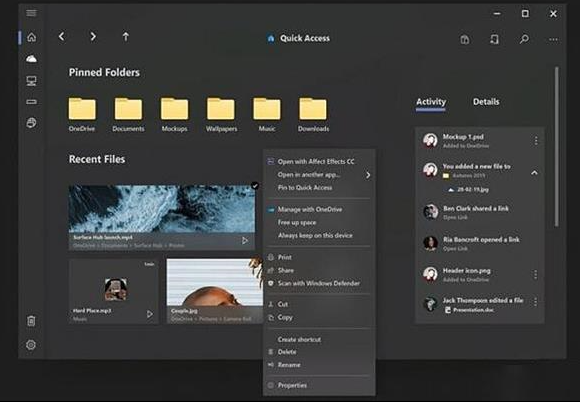Open the OneDrive cloud sidebar icon

tap(31, 59)
